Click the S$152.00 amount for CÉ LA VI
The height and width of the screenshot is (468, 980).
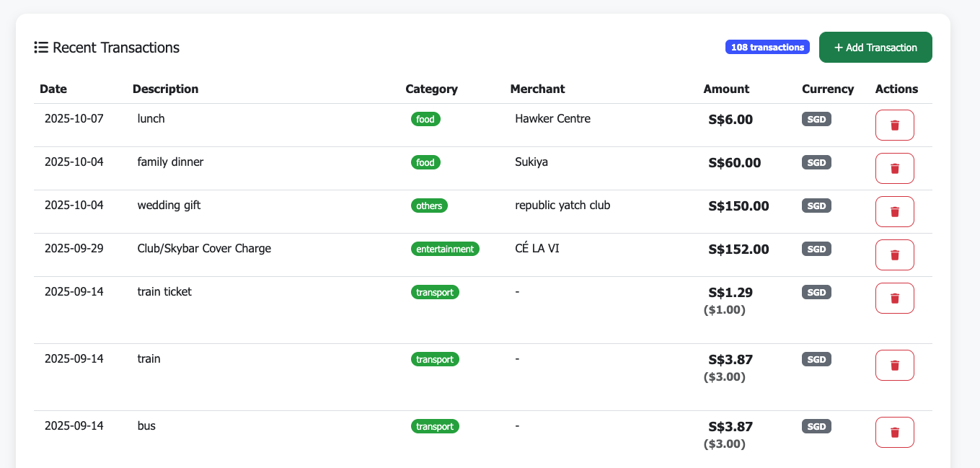[736, 248]
